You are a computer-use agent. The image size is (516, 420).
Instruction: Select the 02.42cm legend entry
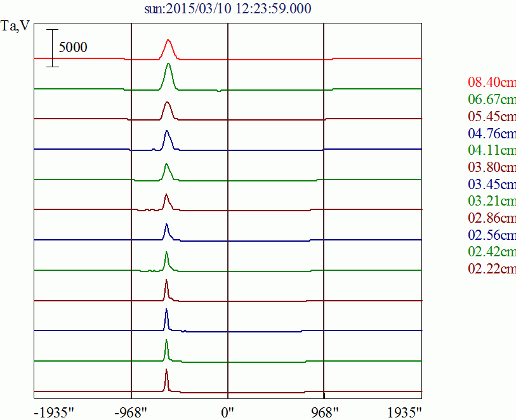492,252
